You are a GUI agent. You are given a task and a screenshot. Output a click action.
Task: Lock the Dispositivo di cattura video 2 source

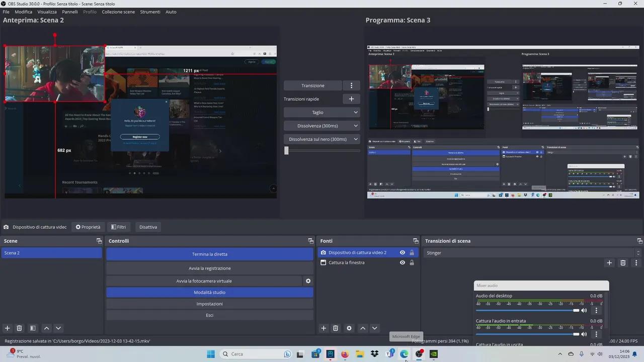(412, 252)
